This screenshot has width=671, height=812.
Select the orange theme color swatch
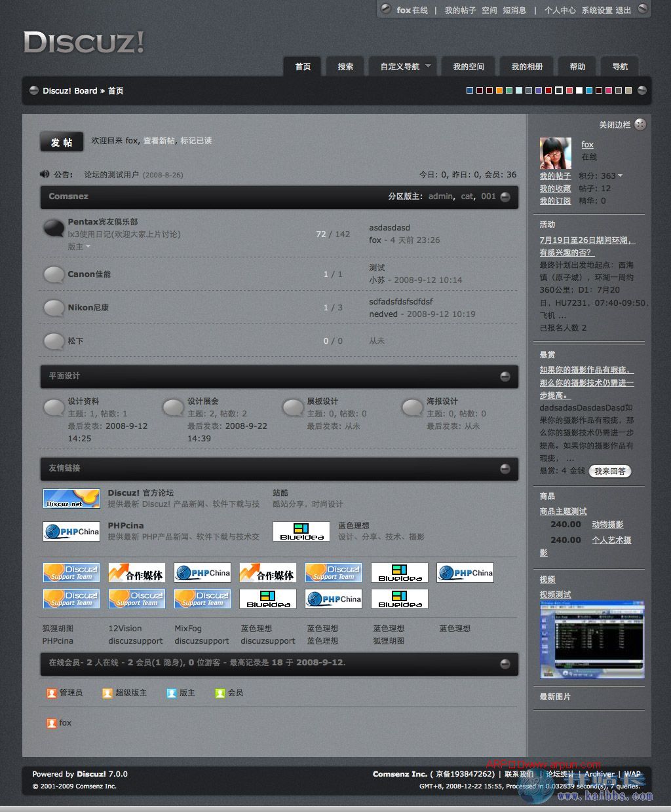click(x=499, y=90)
